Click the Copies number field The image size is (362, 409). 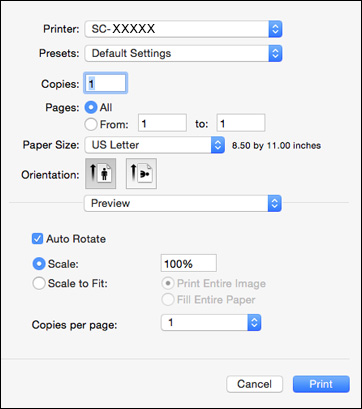pos(106,83)
